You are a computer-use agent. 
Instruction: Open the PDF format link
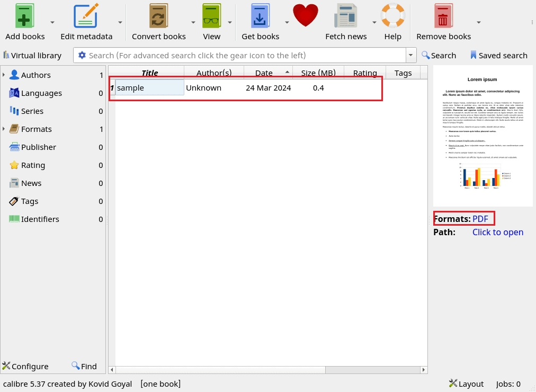pos(480,219)
